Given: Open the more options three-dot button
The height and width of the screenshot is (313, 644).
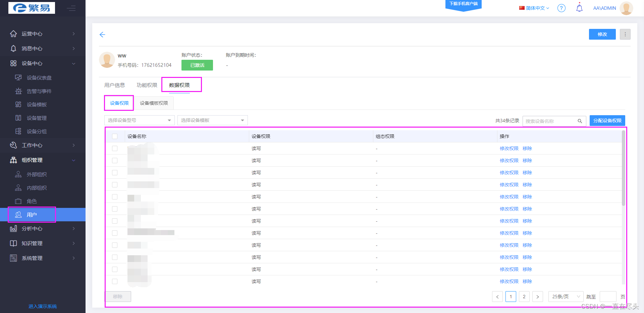Looking at the screenshot, I should 625,34.
